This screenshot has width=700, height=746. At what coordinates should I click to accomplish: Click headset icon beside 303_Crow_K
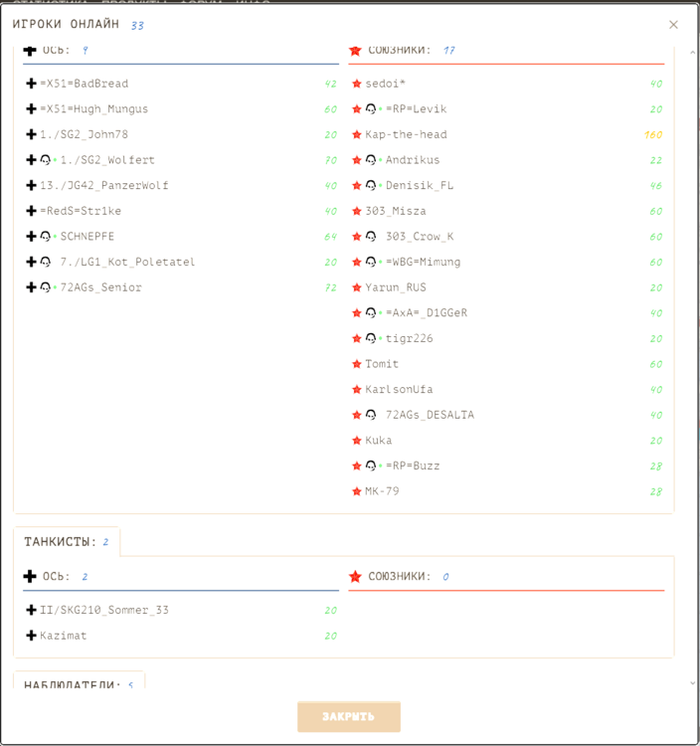pyautogui.click(x=371, y=237)
